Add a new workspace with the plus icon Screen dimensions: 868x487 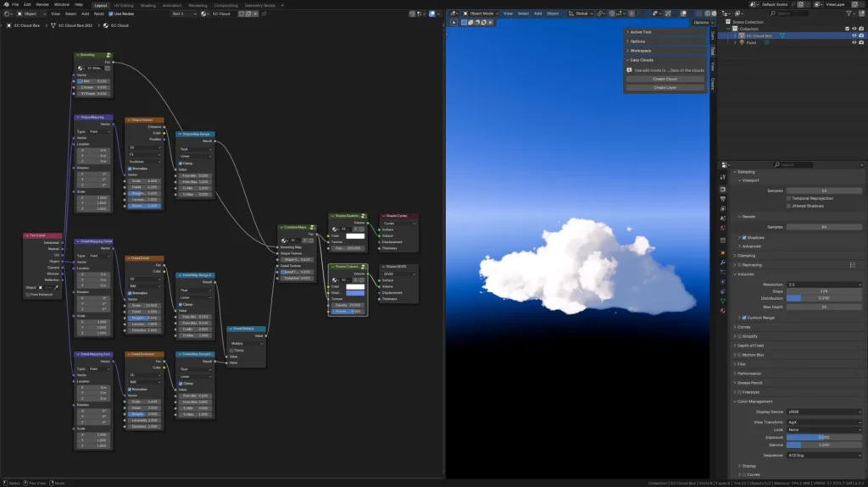(x=282, y=5)
